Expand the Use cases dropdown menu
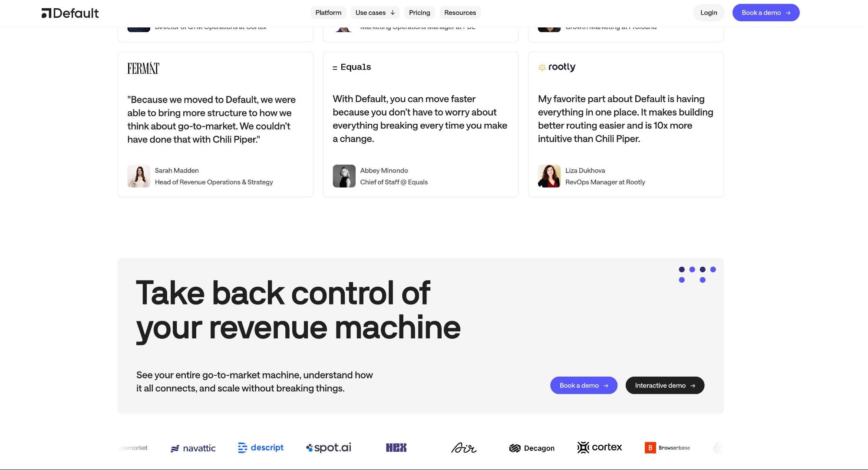Viewport: 868px width, 470px height. [x=375, y=13]
